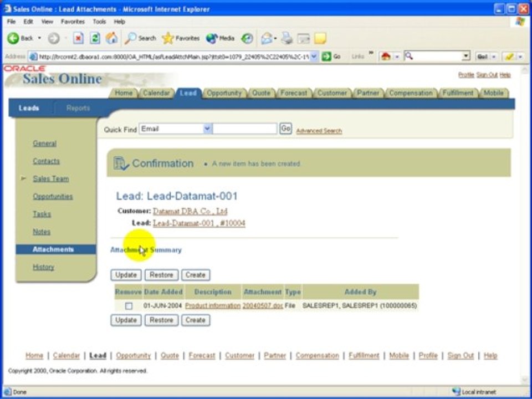
Task: Open the Go! button dropdown arrow
Action: [494, 57]
